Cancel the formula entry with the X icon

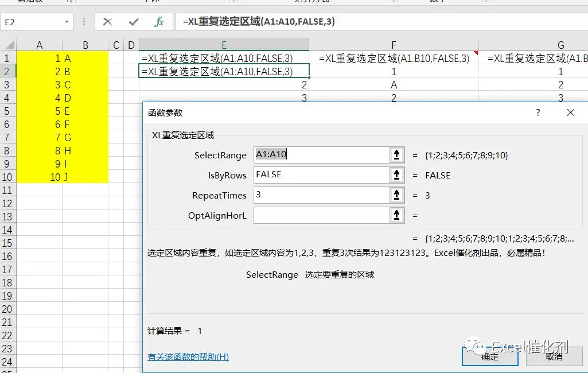tap(108, 22)
